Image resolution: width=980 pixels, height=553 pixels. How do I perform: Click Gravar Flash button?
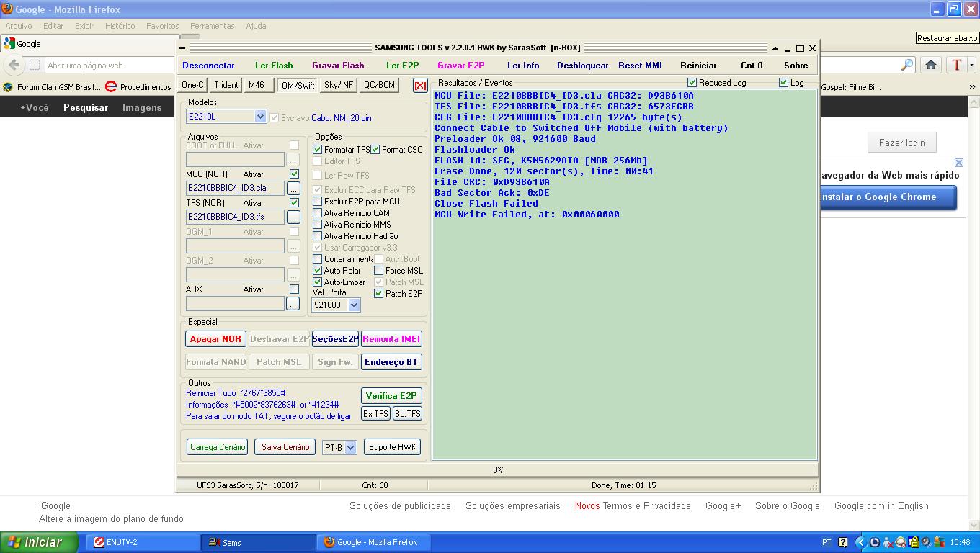click(338, 66)
